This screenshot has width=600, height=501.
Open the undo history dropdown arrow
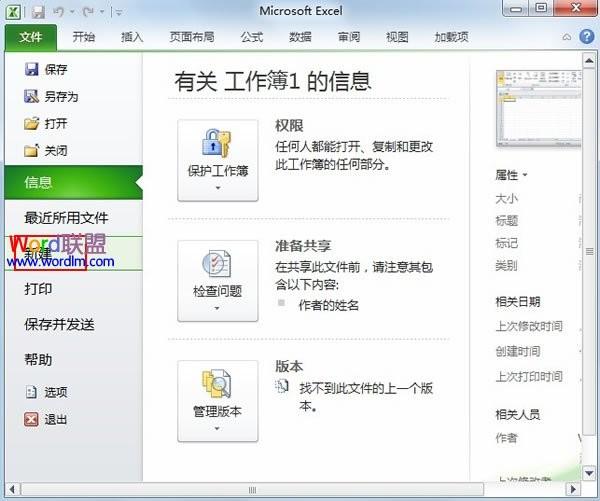pos(72,12)
